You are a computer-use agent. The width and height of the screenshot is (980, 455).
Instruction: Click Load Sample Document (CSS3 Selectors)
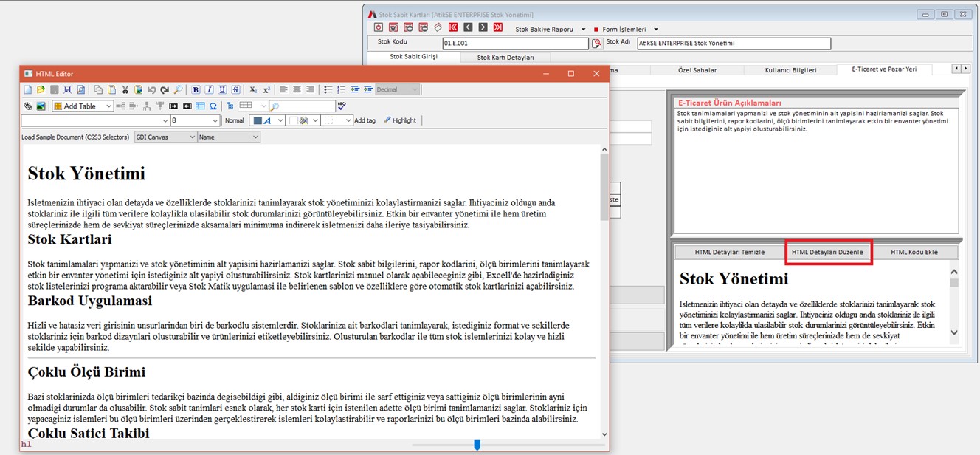click(x=75, y=137)
